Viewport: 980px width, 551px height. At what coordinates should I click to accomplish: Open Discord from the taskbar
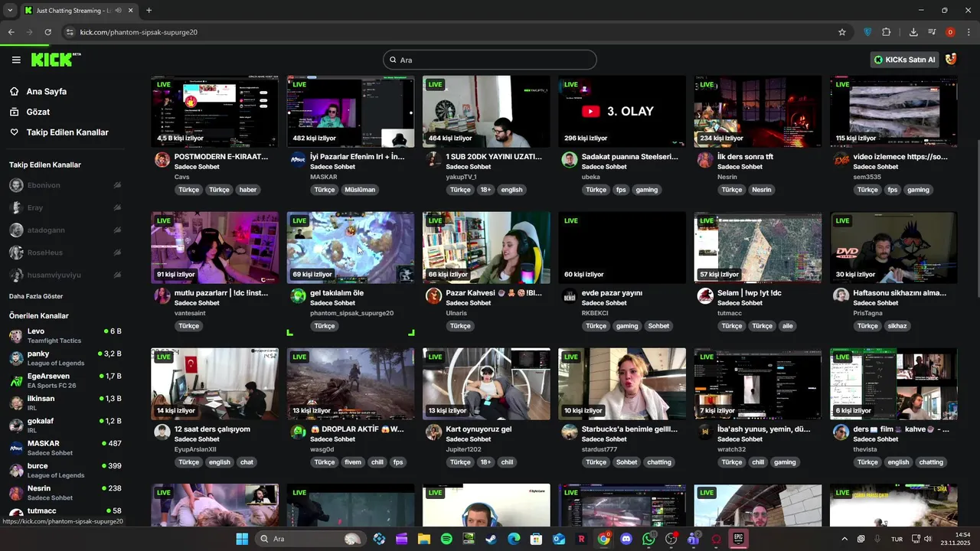coord(626,539)
